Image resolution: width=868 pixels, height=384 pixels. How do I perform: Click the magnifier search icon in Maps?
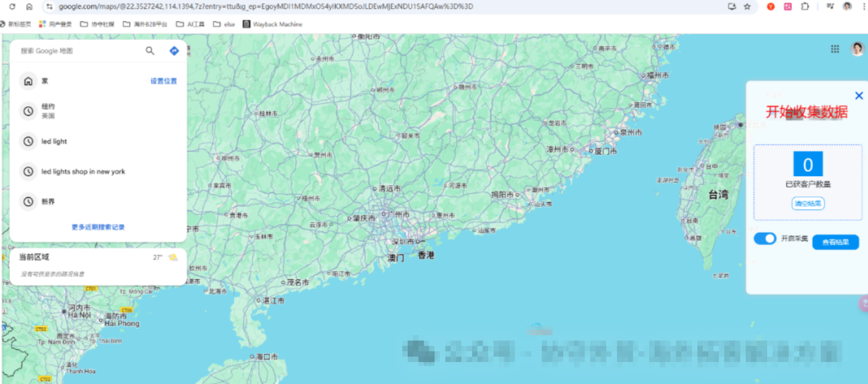click(150, 51)
